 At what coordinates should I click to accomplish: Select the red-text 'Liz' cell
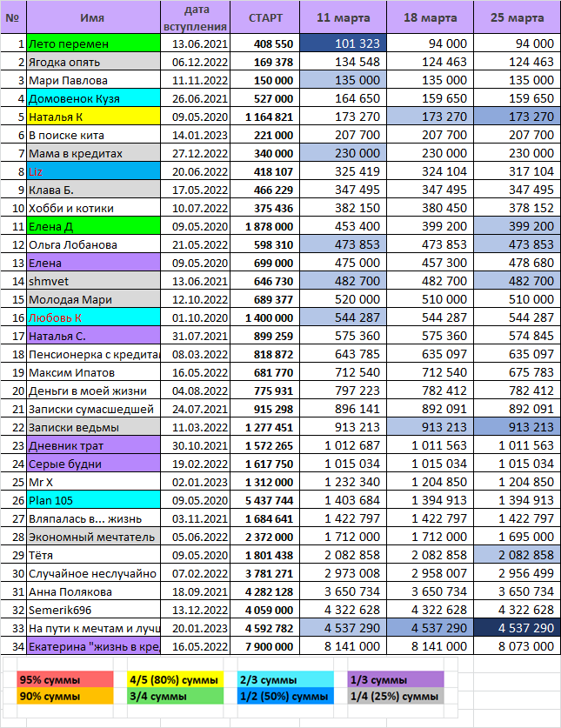pyautogui.click(x=93, y=171)
